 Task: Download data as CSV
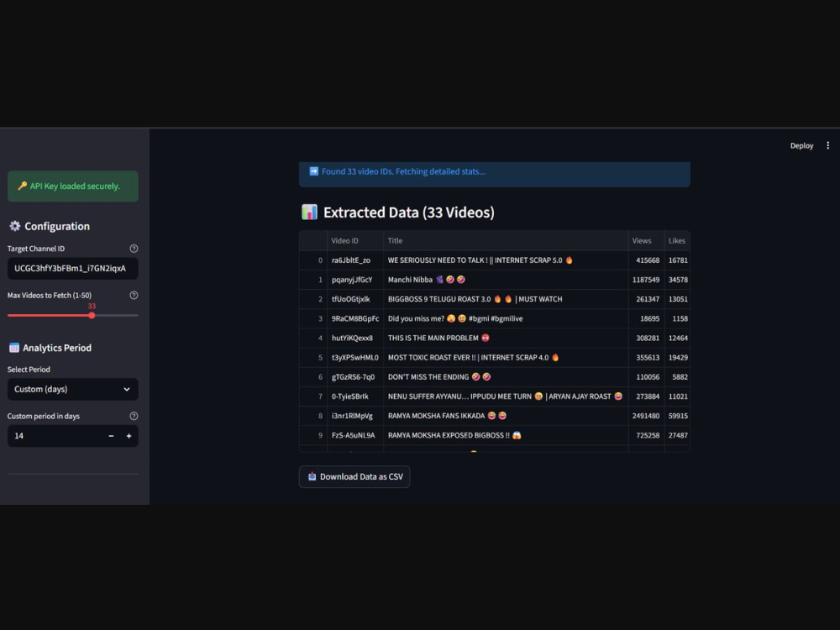pyautogui.click(x=354, y=477)
